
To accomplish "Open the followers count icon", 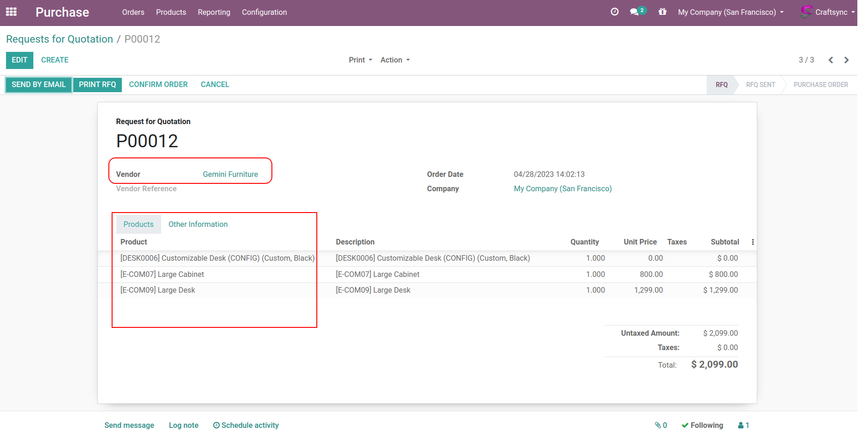I will tap(743, 425).
